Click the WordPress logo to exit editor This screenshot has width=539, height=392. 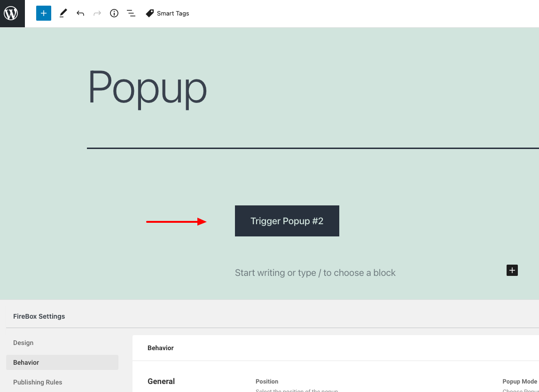pos(12,14)
